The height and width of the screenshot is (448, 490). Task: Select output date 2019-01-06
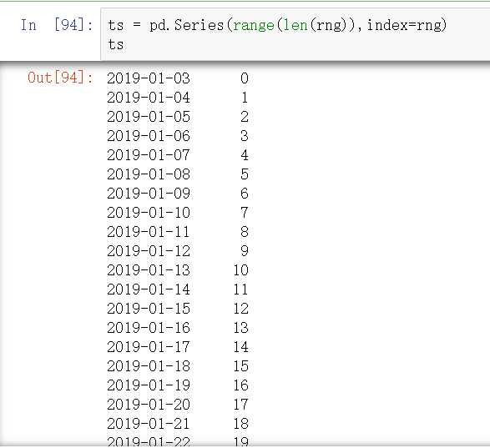point(149,136)
